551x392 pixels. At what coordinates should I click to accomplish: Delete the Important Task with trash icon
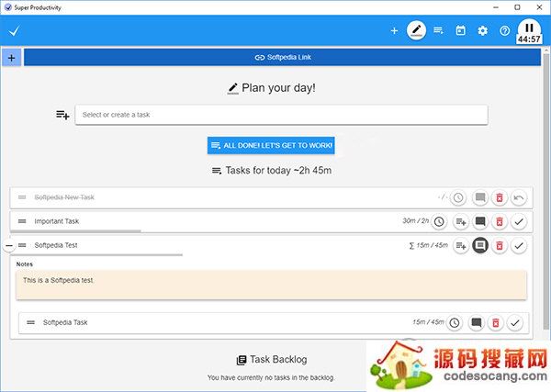(x=499, y=221)
